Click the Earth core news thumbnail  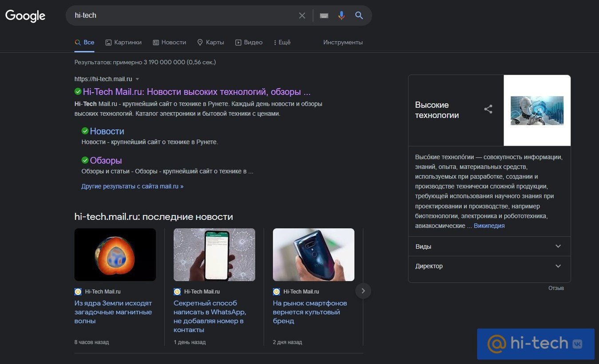click(x=115, y=255)
